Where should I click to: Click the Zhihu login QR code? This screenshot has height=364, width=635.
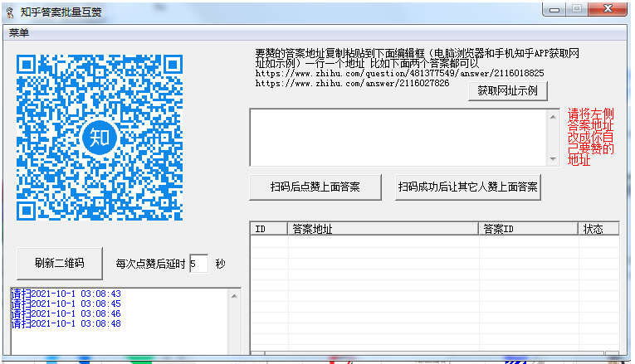(x=100, y=135)
